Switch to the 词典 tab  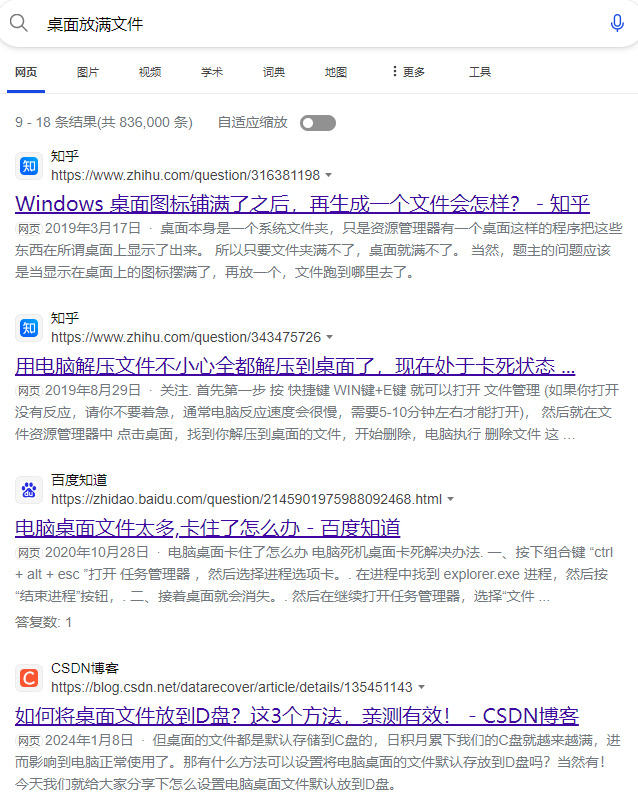tap(273, 72)
